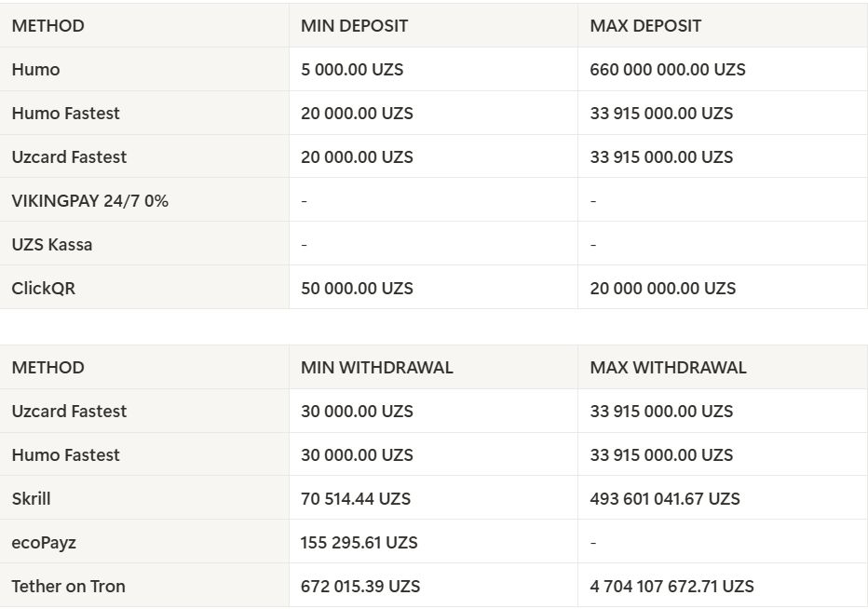Viewport: 868px width, 609px height.
Task: Select the ClickQR deposit method
Action: [43, 289]
